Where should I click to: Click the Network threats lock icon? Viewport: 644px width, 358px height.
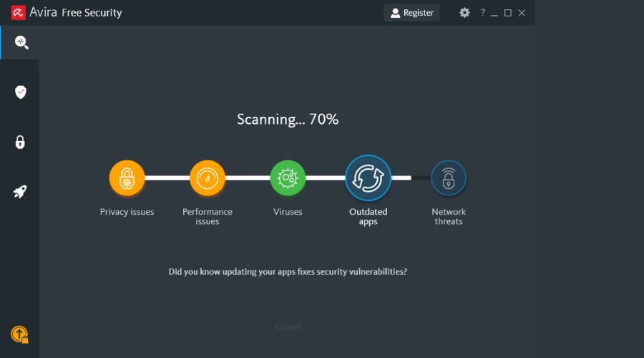pyautogui.click(x=449, y=178)
